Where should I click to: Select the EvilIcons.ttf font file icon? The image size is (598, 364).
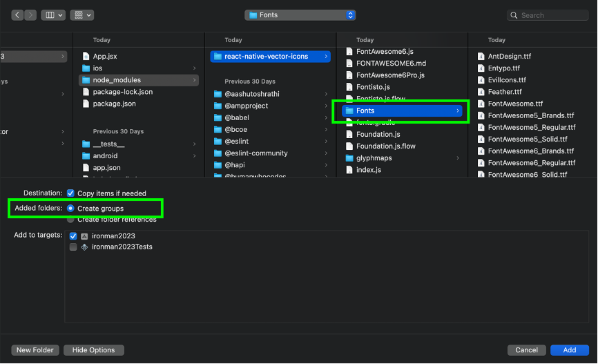[x=481, y=79]
